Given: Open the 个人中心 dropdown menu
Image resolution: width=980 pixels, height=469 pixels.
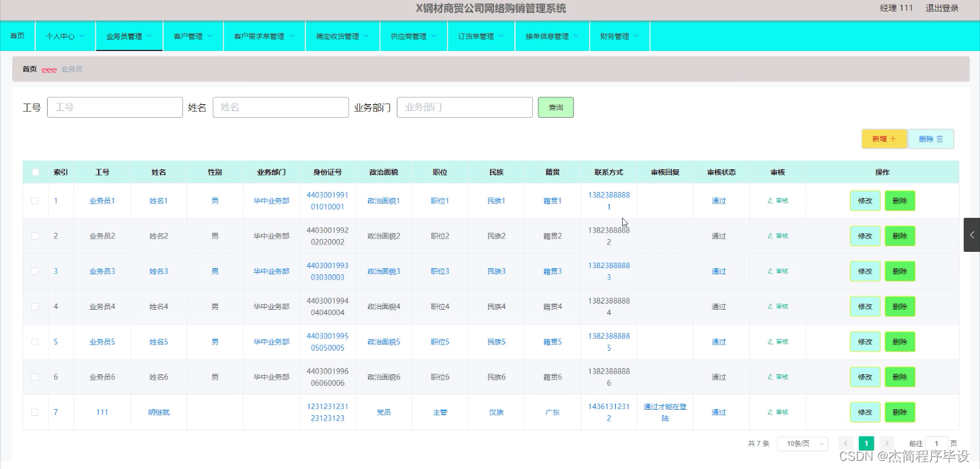Looking at the screenshot, I should [x=65, y=36].
